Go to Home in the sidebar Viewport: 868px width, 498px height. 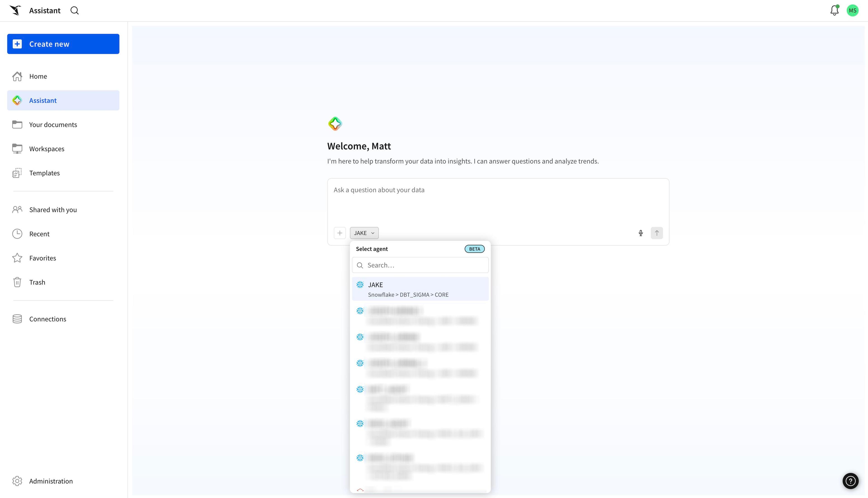(63, 76)
